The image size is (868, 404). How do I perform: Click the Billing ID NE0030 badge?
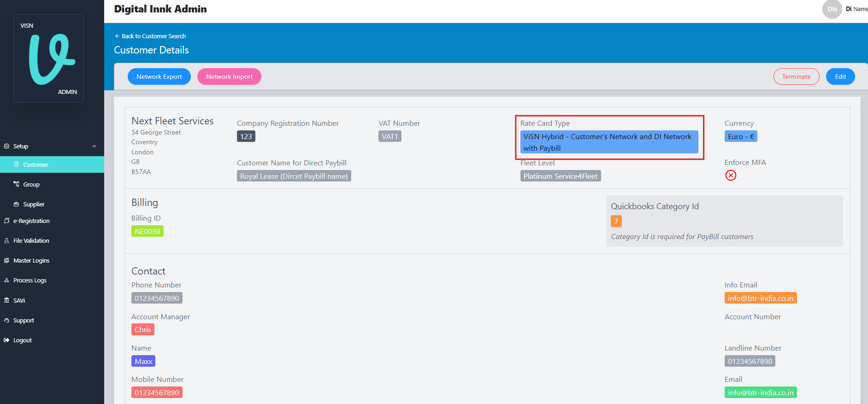[148, 231]
